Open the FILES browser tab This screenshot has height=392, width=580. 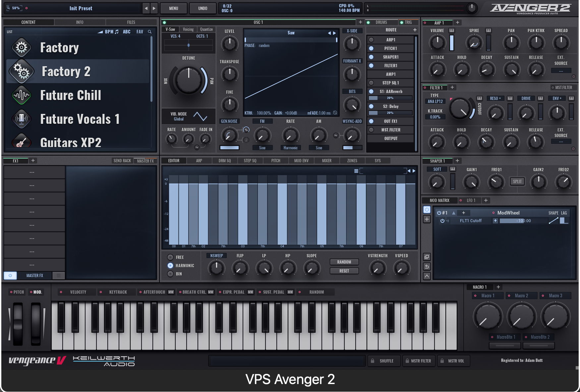(x=131, y=22)
